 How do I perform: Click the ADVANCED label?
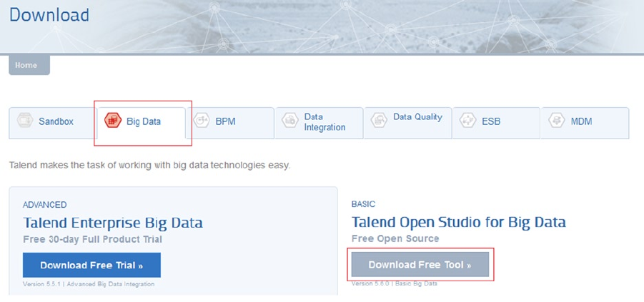click(45, 205)
